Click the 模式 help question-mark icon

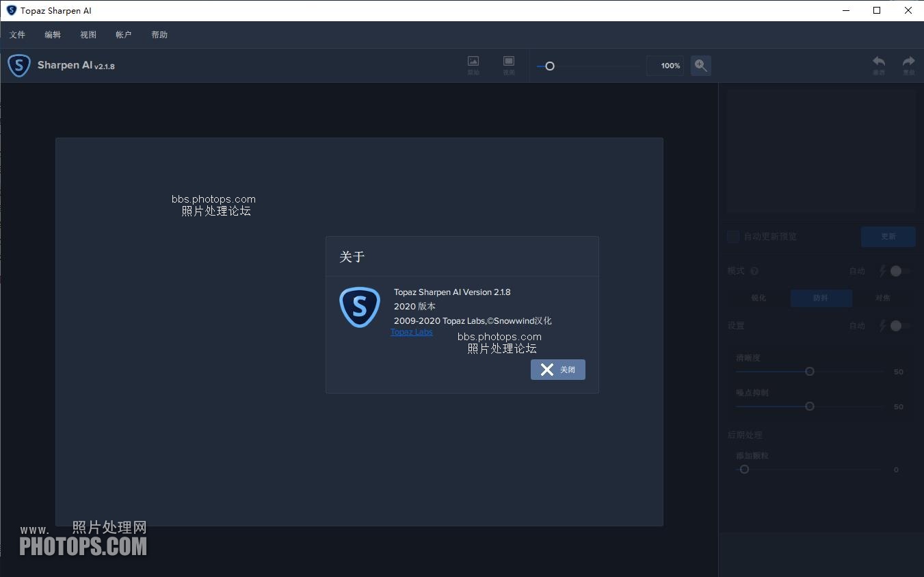[x=754, y=271]
